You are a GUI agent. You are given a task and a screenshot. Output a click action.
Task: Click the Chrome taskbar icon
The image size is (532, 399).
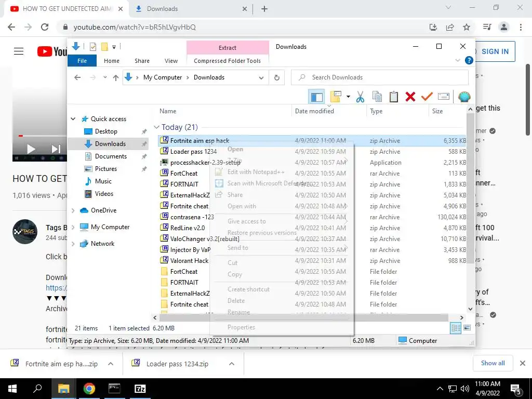tap(89, 389)
